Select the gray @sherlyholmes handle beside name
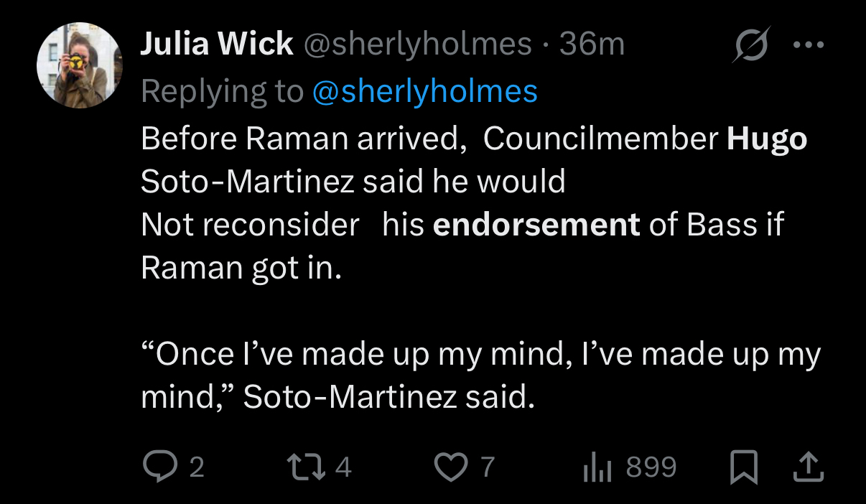 pos(418,45)
